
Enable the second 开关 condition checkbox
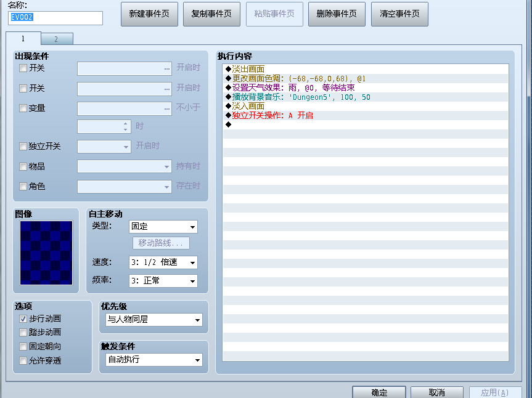23,89
